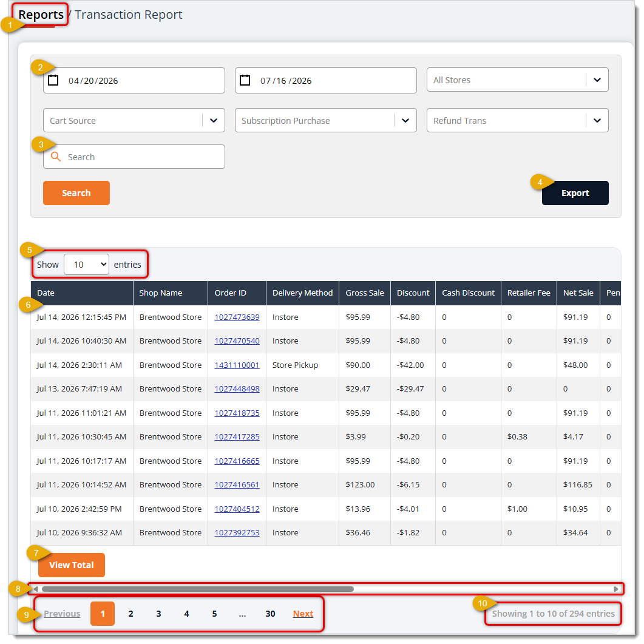This screenshot has width=644, height=644.
Task: Open order 1027417285
Action: click(237, 436)
